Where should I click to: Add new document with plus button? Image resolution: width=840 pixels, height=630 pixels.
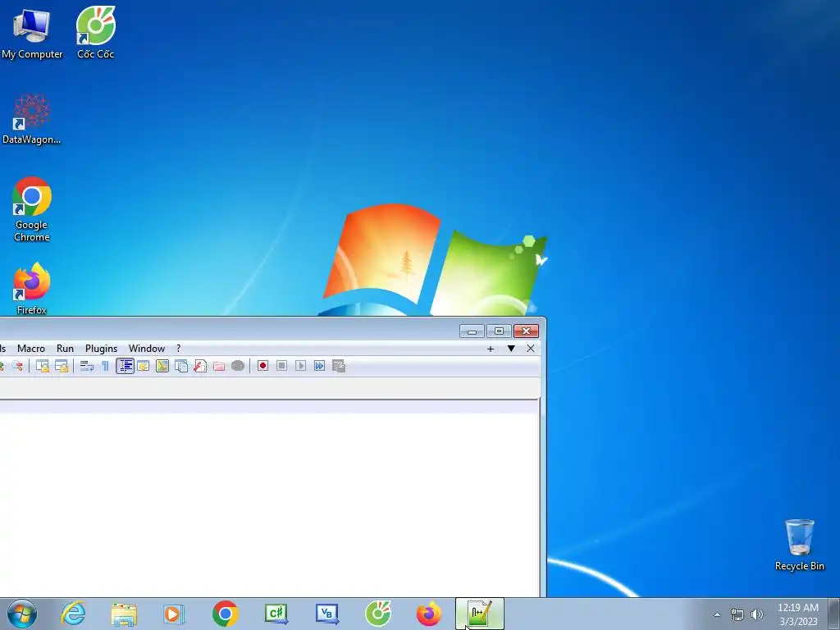tap(491, 349)
